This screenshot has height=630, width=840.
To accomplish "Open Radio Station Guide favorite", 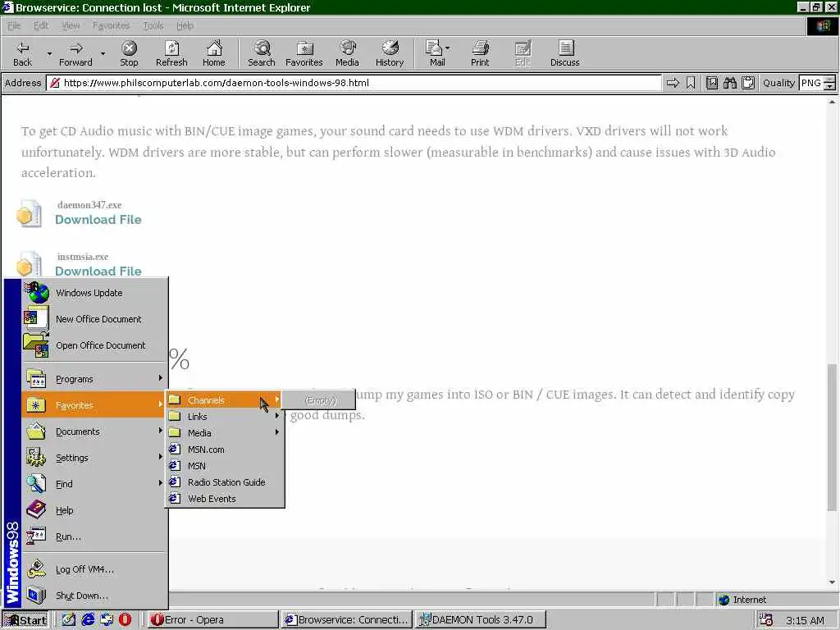I will coord(225,482).
